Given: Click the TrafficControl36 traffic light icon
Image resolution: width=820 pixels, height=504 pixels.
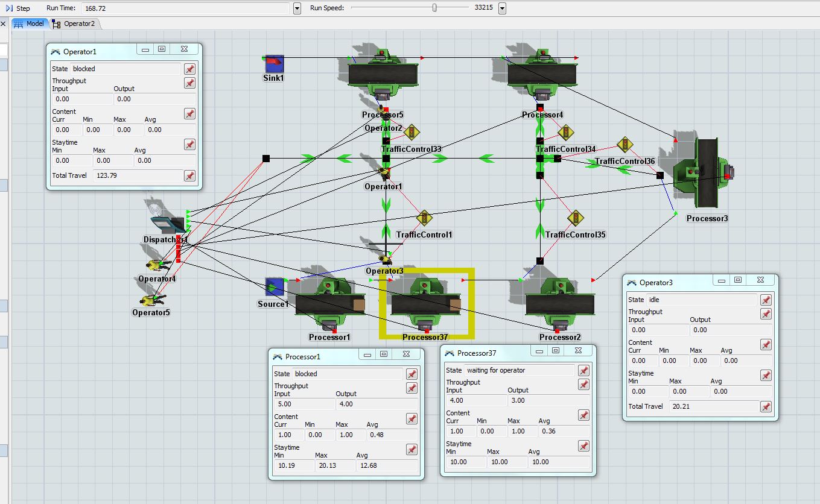Looking at the screenshot, I should (625, 145).
